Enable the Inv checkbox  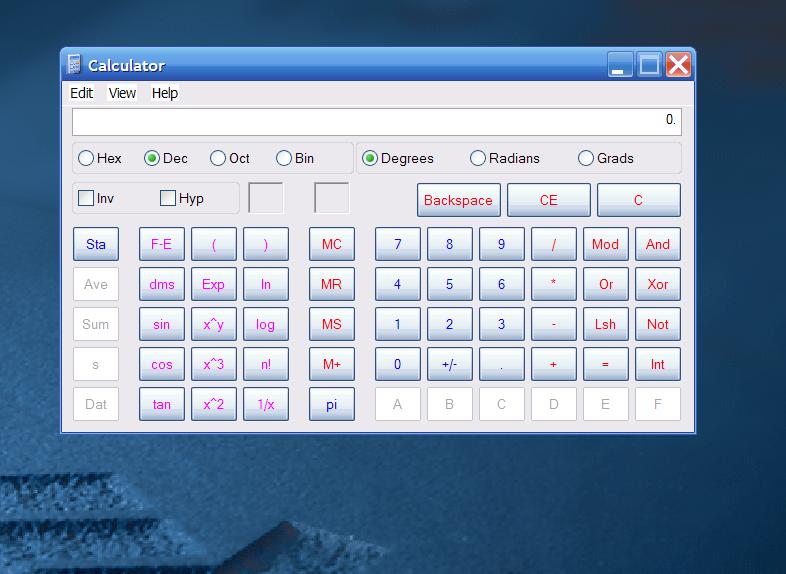96,198
